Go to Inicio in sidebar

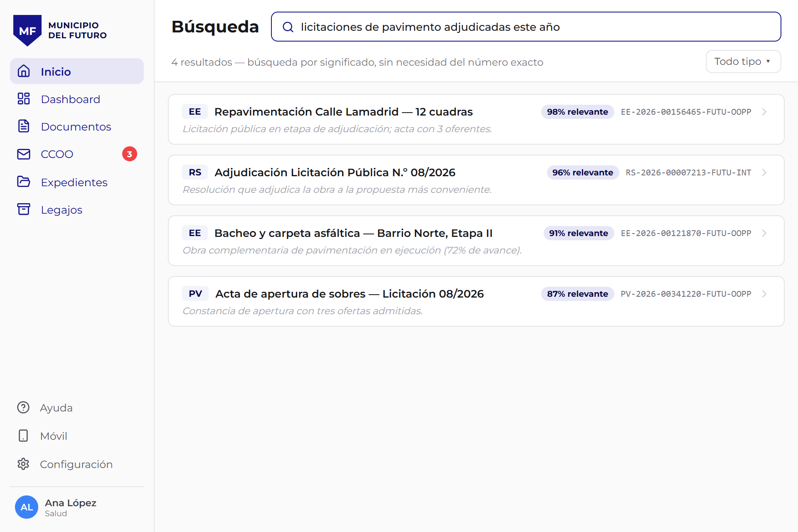coord(77,71)
